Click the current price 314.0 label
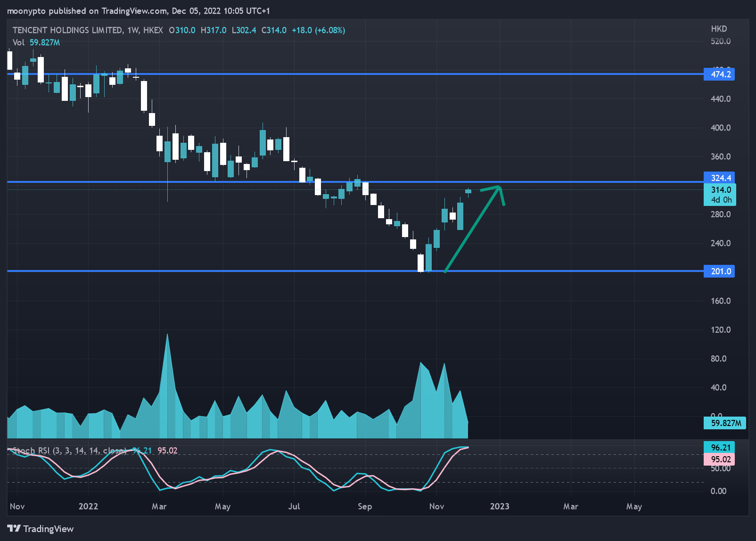 click(x=720, y=195)
